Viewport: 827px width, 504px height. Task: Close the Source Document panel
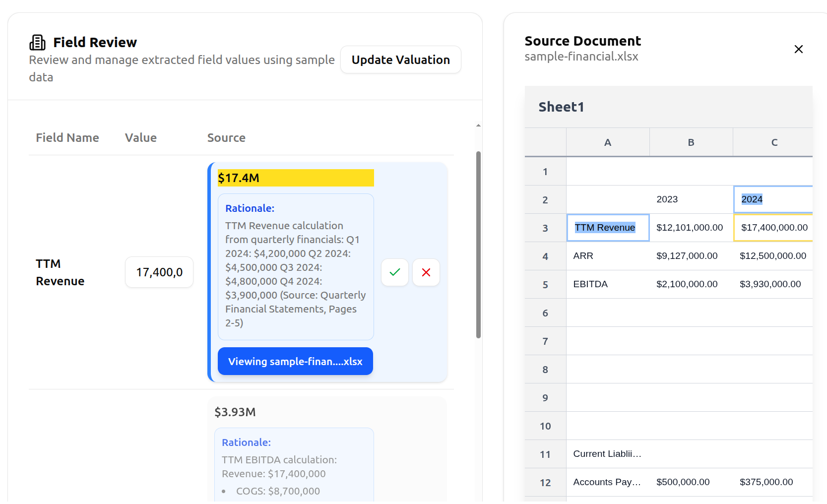(x=799, y=49)
